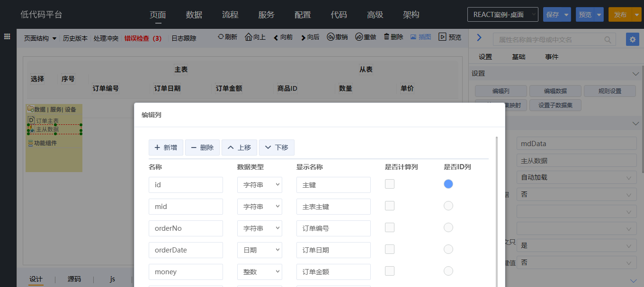Click the property name search field

(555, 40)
